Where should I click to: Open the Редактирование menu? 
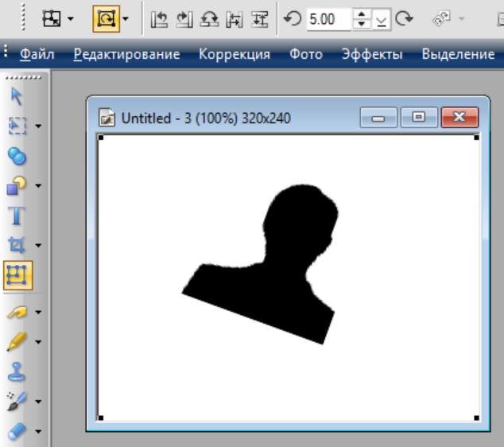coord(126,54)
